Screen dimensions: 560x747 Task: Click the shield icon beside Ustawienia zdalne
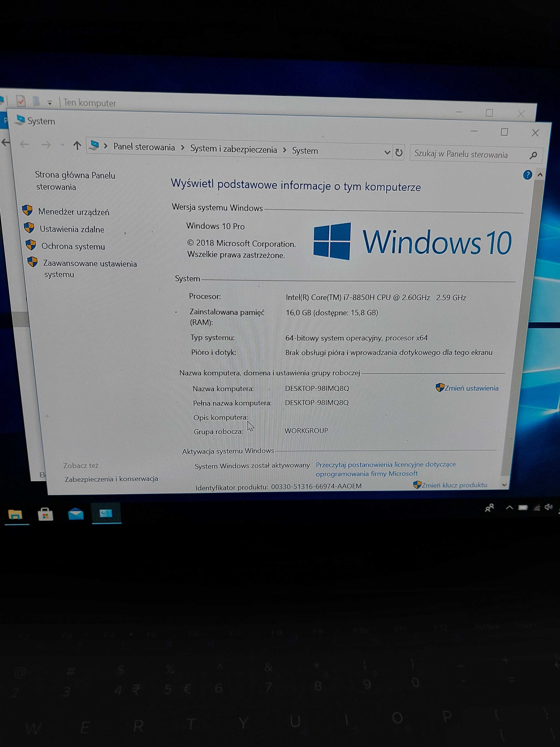29,228
